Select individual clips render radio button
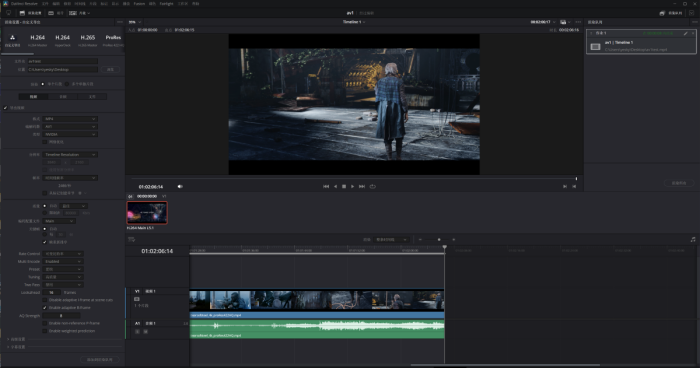Screen dimensions: 700x368 tap(67, 84)
